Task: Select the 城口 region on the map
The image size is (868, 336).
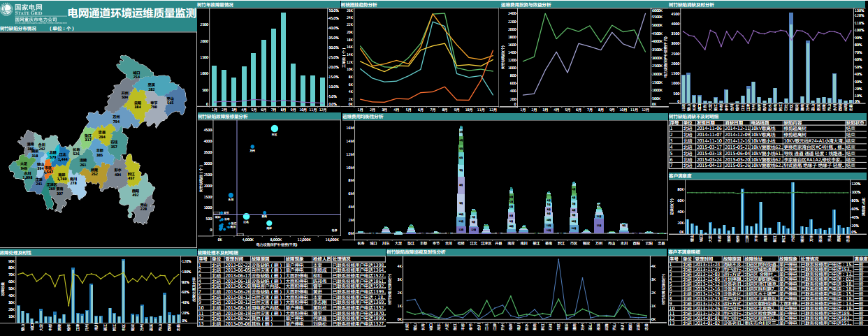Action: click(x=137, y=74)
